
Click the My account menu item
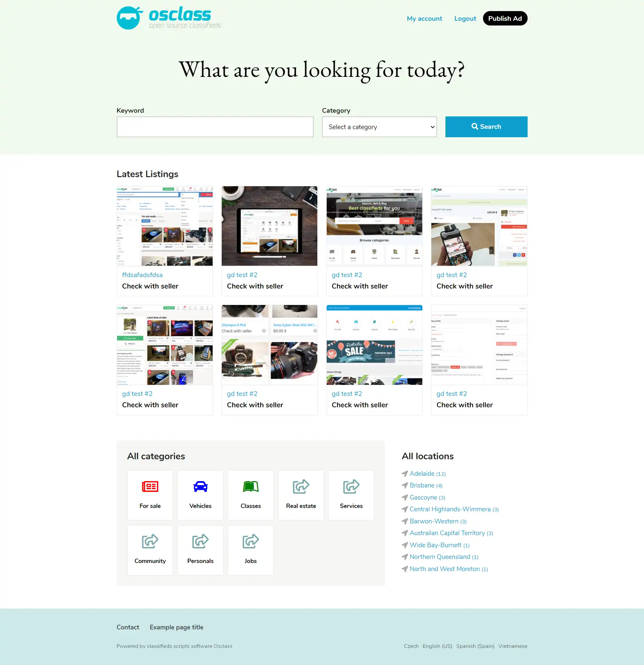click(x=424, y=18)
